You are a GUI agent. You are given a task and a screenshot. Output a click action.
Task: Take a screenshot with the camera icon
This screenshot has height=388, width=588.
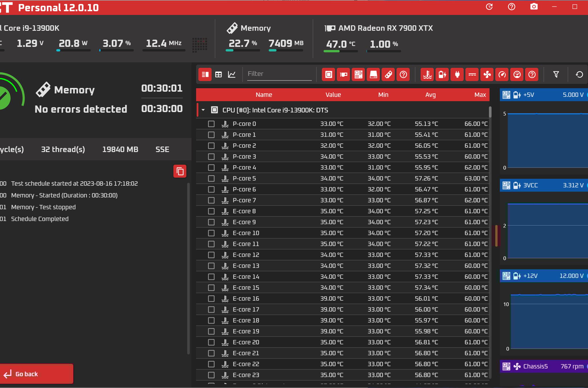[x=534, y=7]
